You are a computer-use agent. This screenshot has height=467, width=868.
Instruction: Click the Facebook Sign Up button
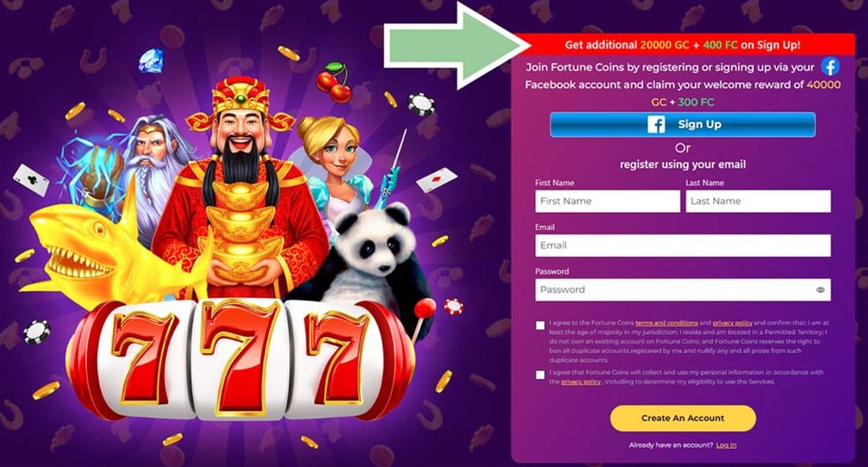(682, 124)
